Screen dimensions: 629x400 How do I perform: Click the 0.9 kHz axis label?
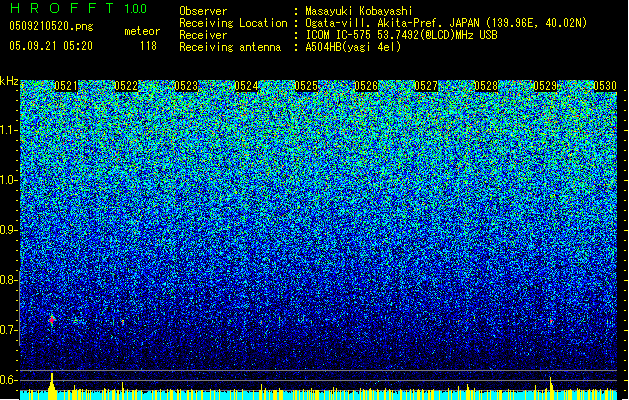point(9,230)
